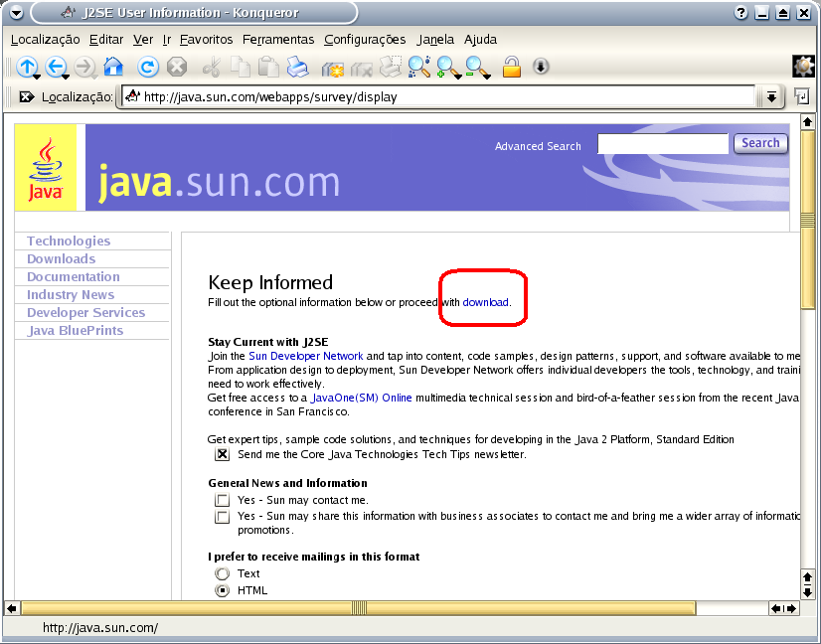Viewport: 821px width, 644px height.
Task: Open the Back button history dropdown arrow
Action: pyautogui.click(x=66, y=77)
